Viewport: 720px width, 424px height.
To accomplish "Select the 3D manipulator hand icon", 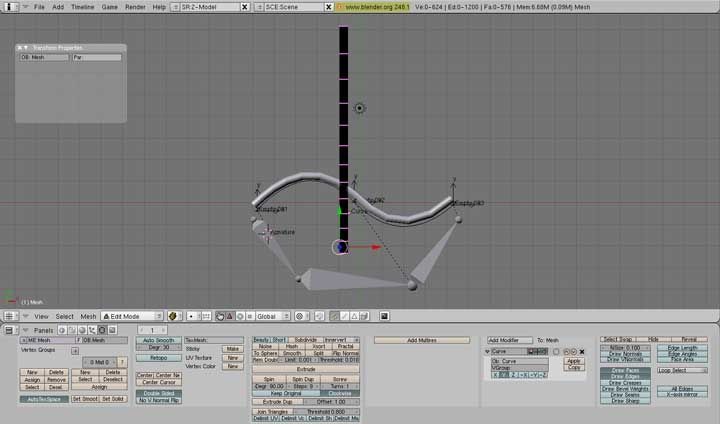I will [220, 316].
